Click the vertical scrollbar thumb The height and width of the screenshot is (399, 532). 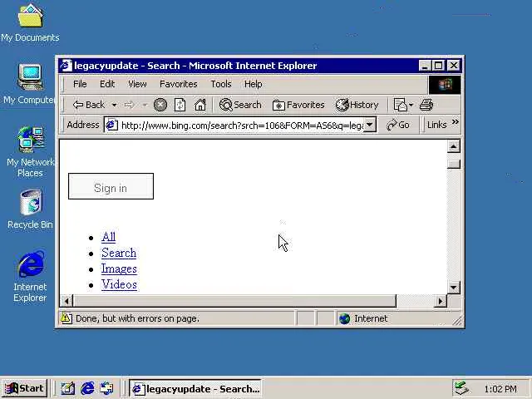point(454,164)
